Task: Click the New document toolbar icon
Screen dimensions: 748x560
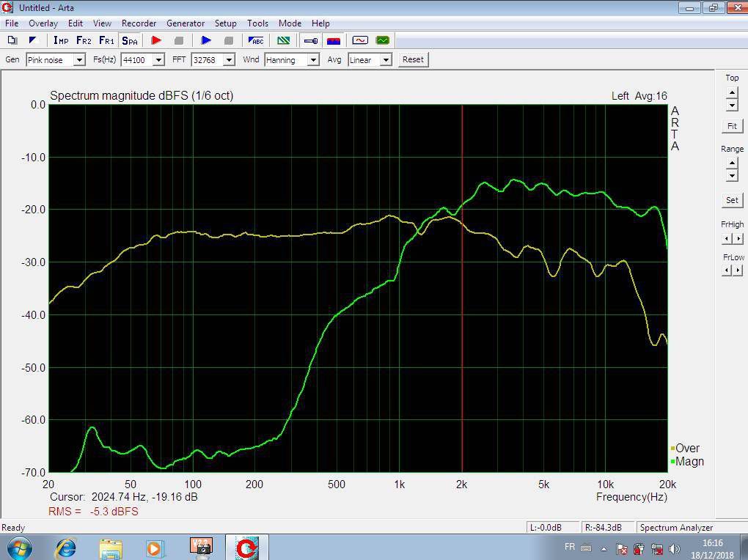Action: (13, 40)
